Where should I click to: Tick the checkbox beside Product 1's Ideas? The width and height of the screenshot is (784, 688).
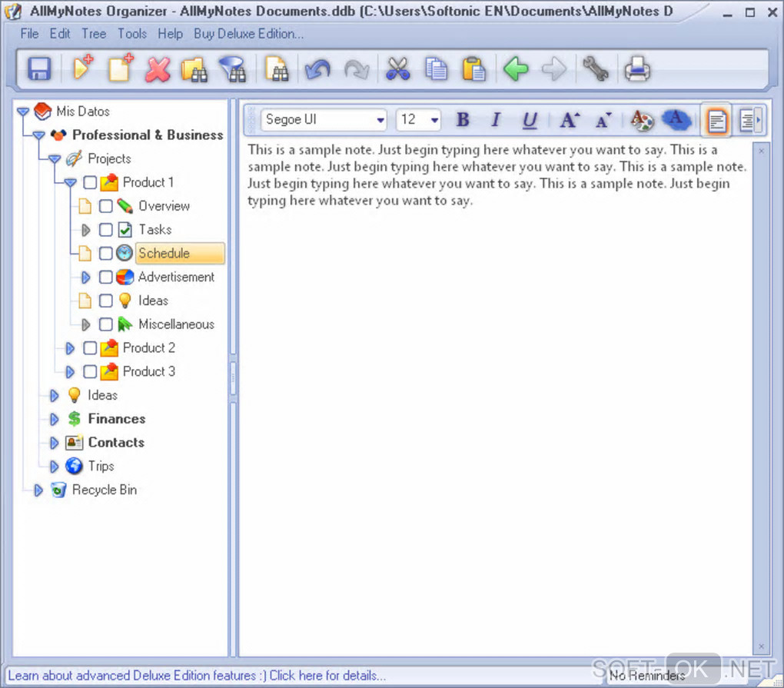(105, 301)
